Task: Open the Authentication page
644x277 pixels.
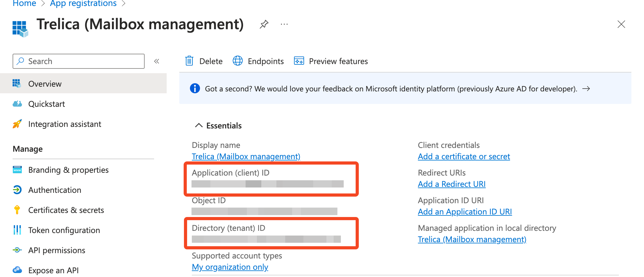Action: pyautogui.click(x=55, y=190)
